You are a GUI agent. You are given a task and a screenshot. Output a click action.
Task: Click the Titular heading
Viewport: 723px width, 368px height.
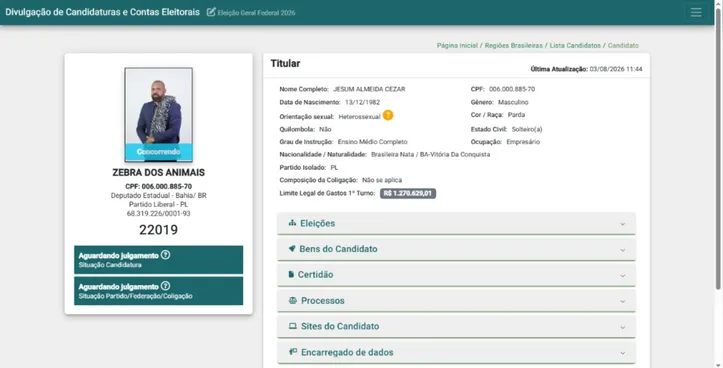click(x=285, y=64)
